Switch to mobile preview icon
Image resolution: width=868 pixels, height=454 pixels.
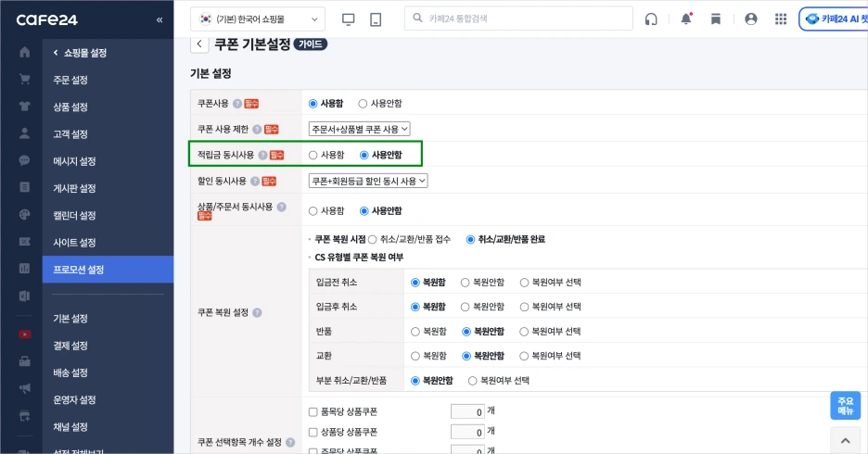[x=376, y=19]
